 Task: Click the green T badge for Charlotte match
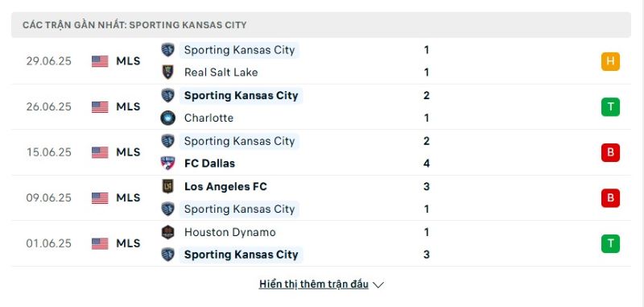610,107
